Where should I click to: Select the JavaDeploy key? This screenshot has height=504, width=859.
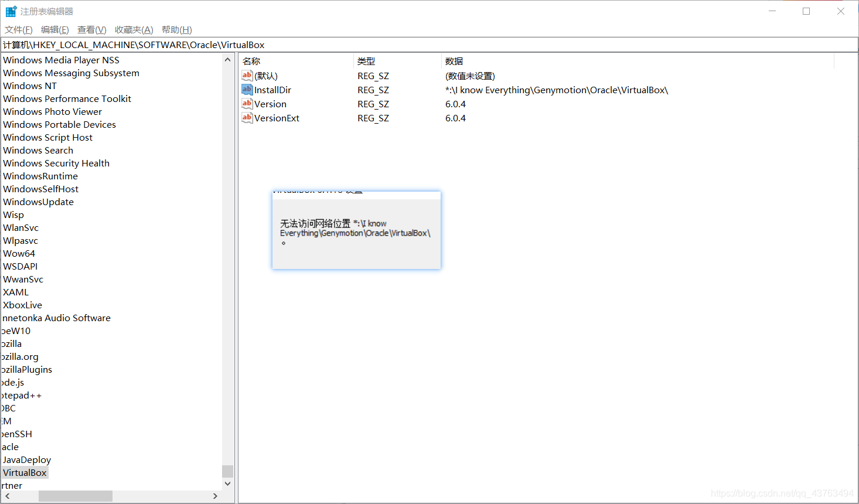pos(27,459)
